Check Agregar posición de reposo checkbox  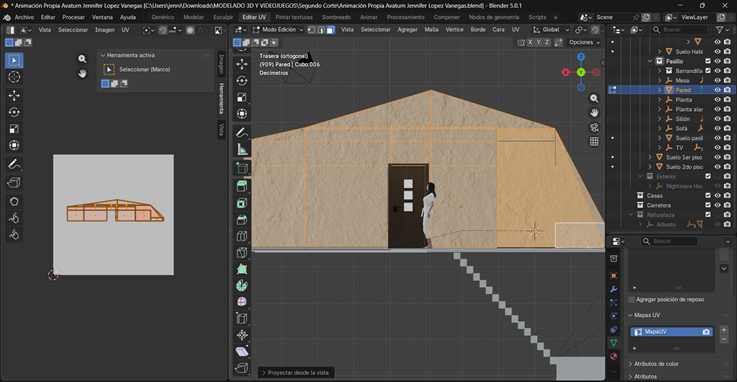click(632, 299)
